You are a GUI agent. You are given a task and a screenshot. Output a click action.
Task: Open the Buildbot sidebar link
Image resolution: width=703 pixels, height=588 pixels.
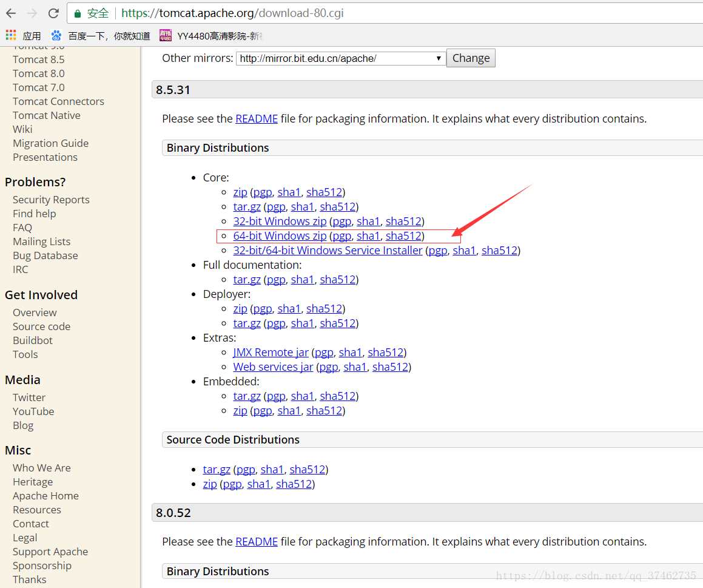(33, 340)
